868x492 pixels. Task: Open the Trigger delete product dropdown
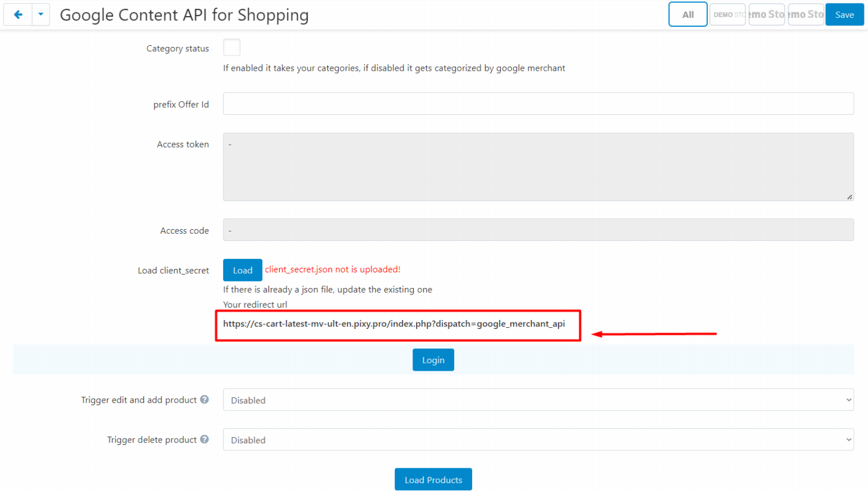point(538,440)
